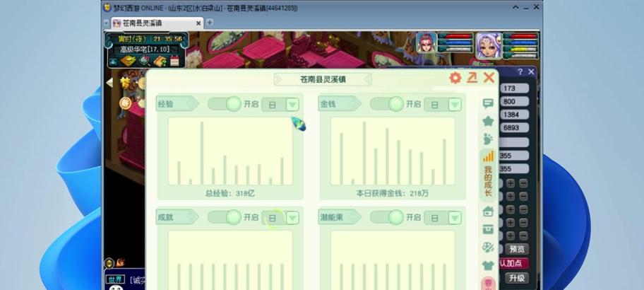Switch to the 我的成长 sidebar tab
The width and height of the screenshot is (644, 290).
coord(488,175)
